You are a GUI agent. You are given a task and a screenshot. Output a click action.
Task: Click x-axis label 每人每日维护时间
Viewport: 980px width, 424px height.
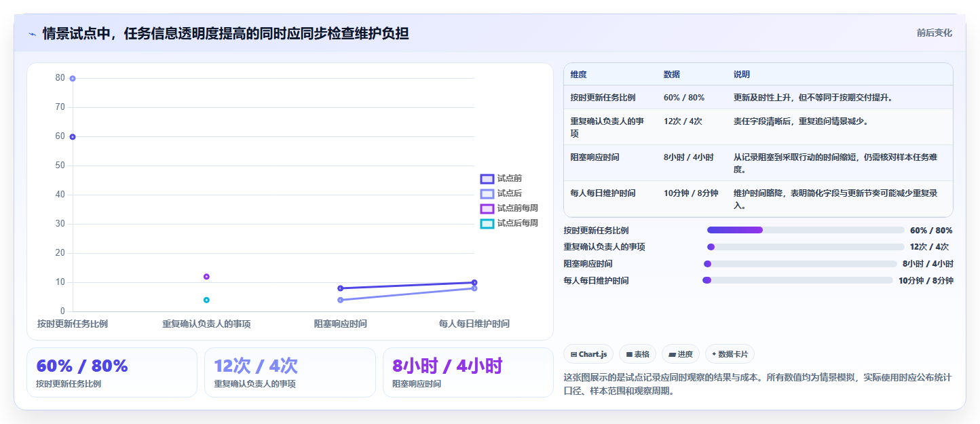pyautogui.click(x=474, y=324)
